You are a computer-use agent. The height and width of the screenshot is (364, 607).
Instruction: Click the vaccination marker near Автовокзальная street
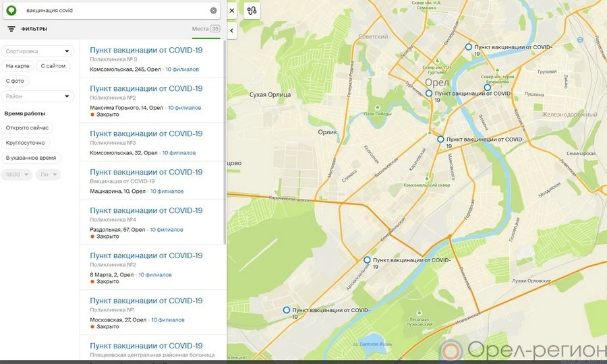[x=367, y=260]
